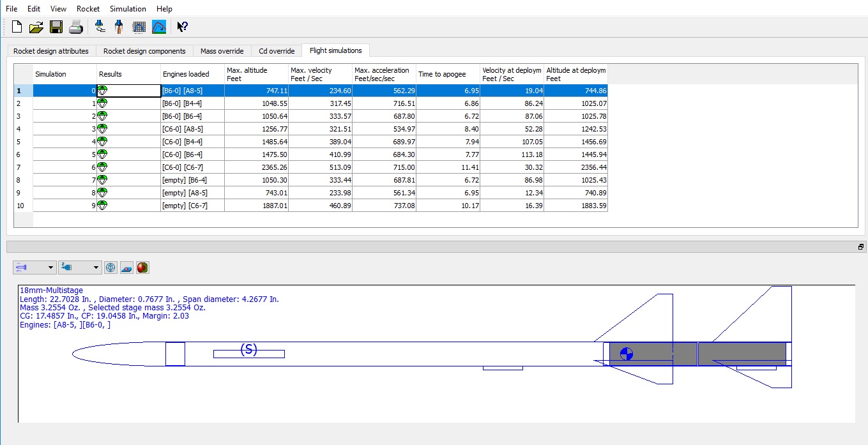868x445 pixels.
Task: Open the stage selection dropdown
Action: (x=80, y=268)
